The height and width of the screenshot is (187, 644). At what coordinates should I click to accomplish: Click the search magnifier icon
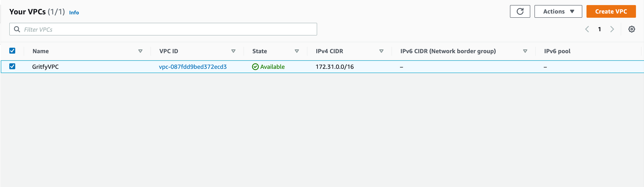[x=17, y=30]
